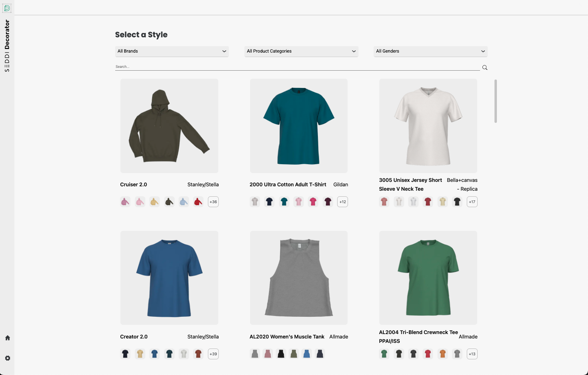This screenshot has width=588, height=375.
Task: Click in the Search text field
Action: coord(297,67)
